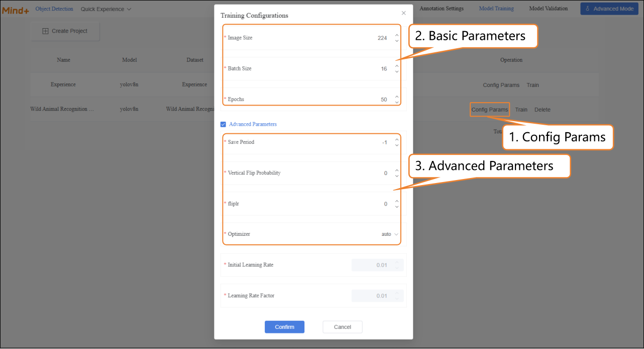This screenshot has width=644, height=349.
Task: Decrease fliplr value with down arrow
Action: [x=397, y=207]
